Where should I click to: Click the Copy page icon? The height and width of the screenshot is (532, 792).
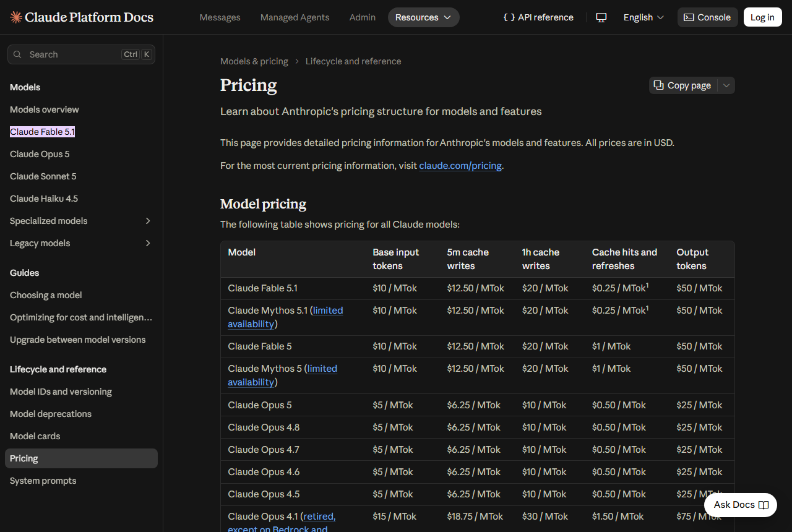pyautogui.click(x=659, y=85)
